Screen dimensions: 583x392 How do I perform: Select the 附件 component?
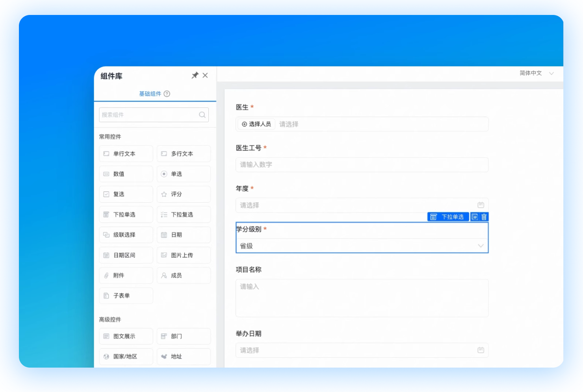click(x=126, y=276)
